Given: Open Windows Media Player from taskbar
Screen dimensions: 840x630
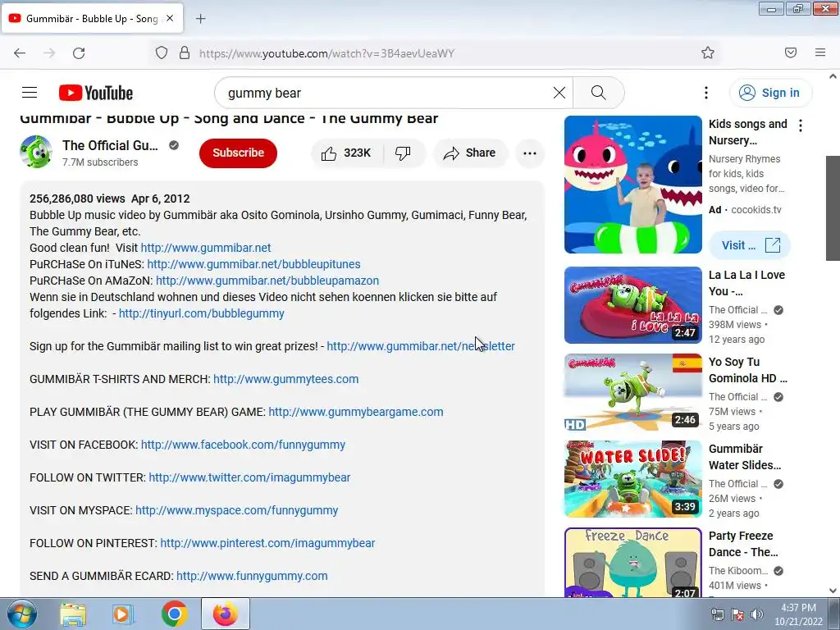Looking at the screenshot, I should pyautogui.click(x=123, y=614).
